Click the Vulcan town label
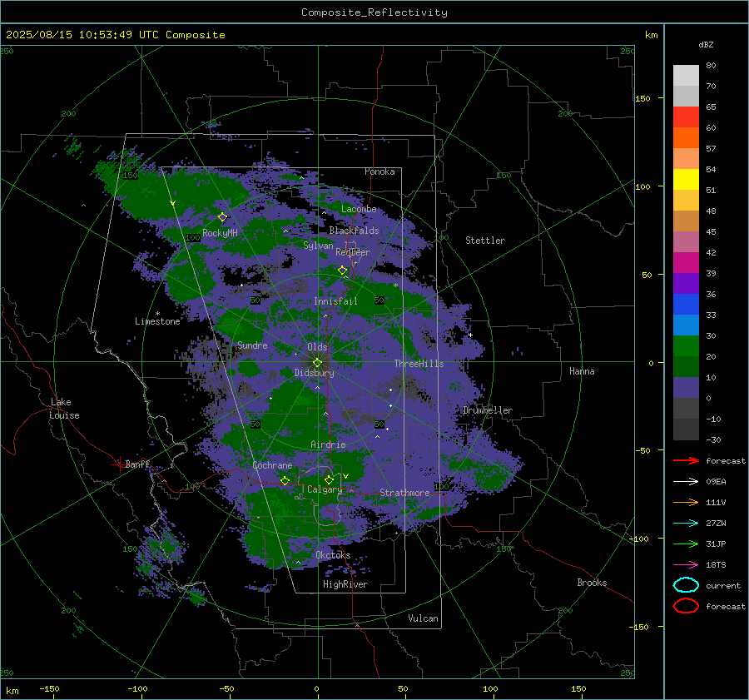The image size is (749, 700). (x=423, y=618)
